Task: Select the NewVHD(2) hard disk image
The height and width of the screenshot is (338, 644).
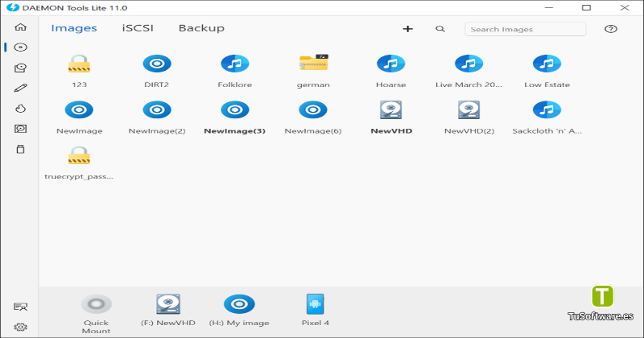Action: click(469, 110)
